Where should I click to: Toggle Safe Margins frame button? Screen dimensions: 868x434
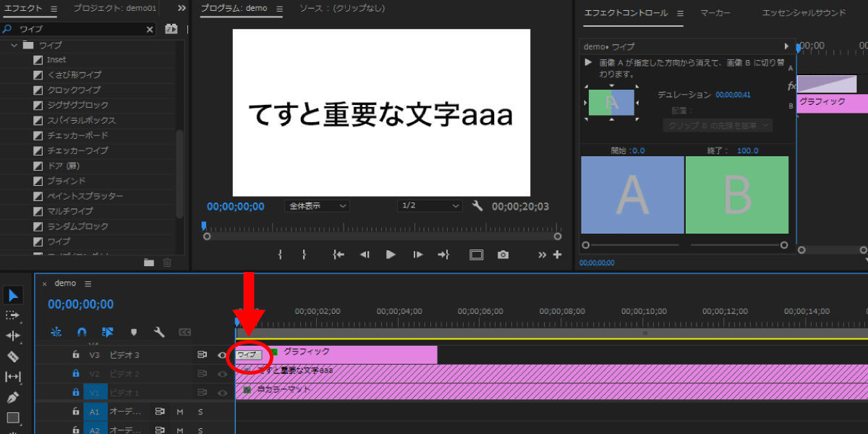pyautogui.click(x=476, y=255)
